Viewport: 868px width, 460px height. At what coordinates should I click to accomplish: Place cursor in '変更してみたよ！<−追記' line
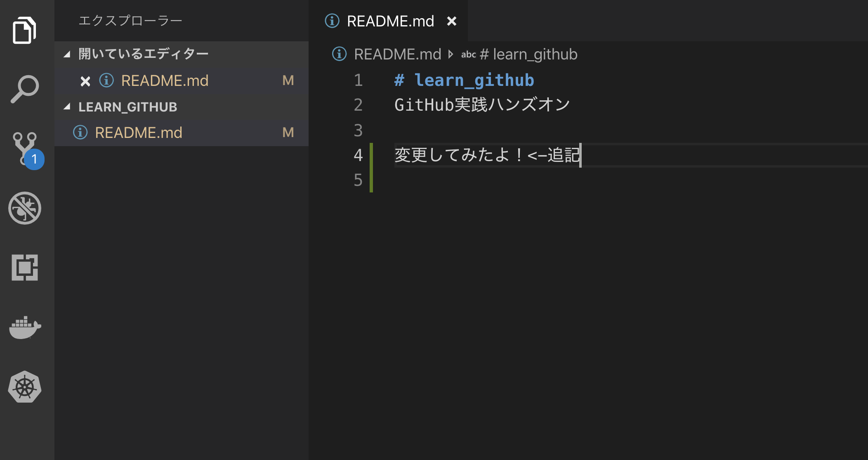[x=487, y=155]
